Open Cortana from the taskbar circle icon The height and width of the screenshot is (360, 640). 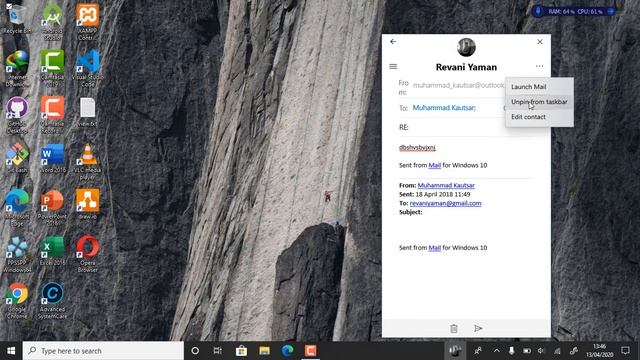(x=195, y=351)
